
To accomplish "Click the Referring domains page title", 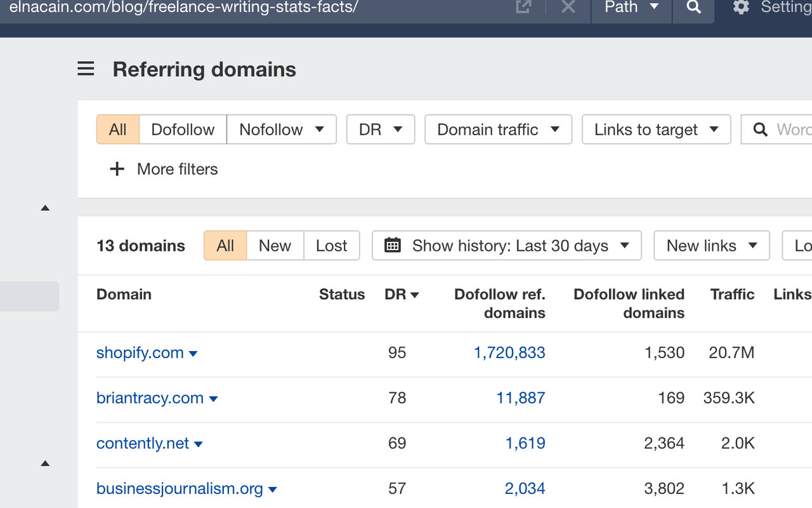I will click(204, 69).
